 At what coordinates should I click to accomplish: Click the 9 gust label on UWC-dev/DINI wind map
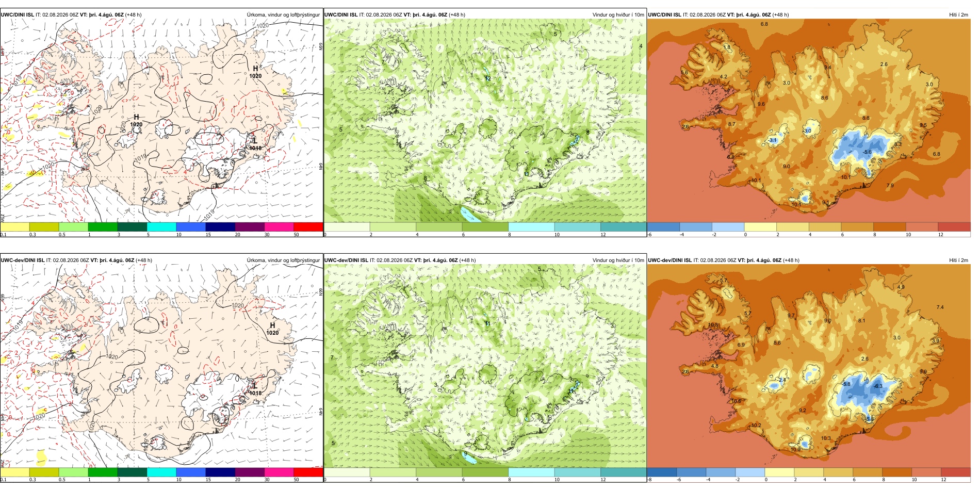coord(466,453)
